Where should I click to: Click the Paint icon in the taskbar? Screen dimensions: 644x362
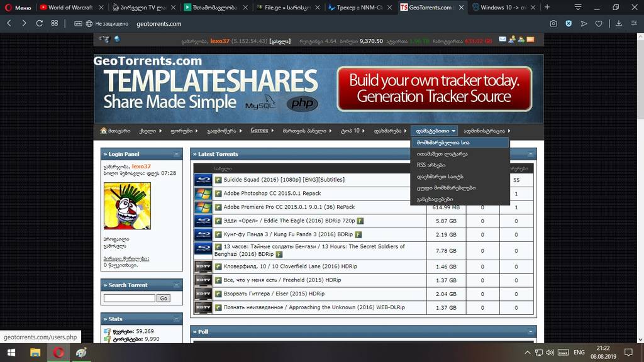click(x=81, y=353)
